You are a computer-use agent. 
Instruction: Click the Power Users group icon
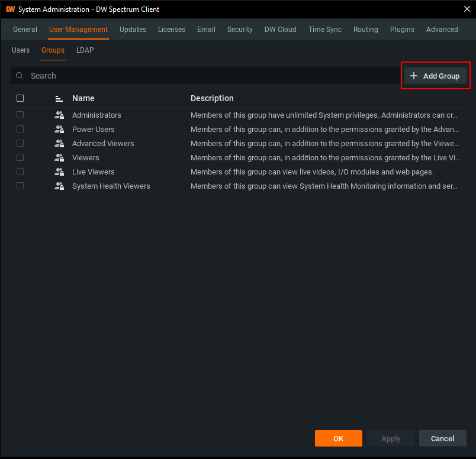[59, 130]
